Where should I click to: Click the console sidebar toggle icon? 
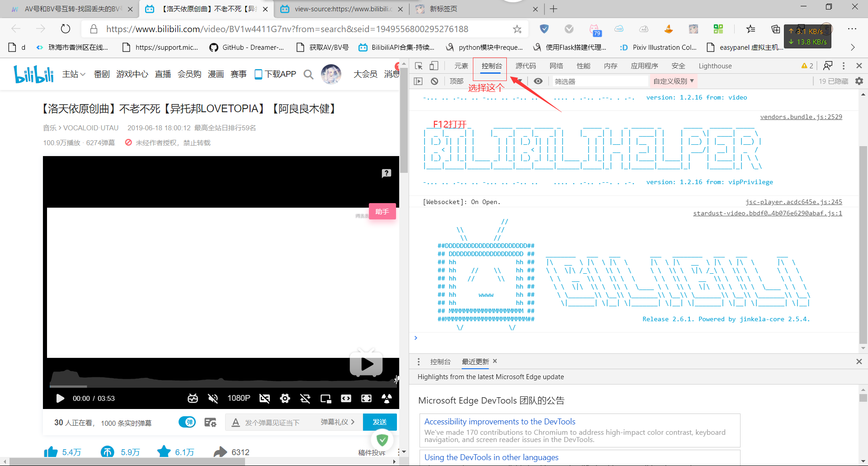pos(418,81)
